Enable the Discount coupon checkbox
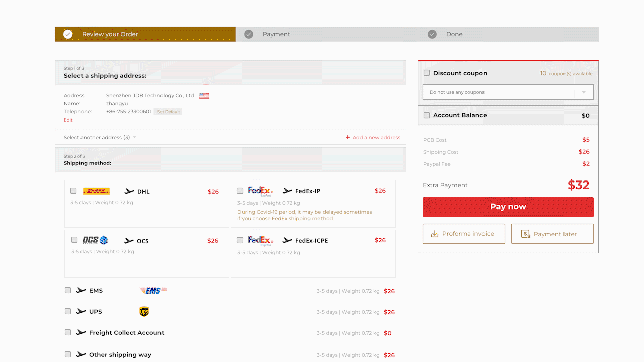Image resolution: width=644 pixels, height=362 pixels. 427,73
